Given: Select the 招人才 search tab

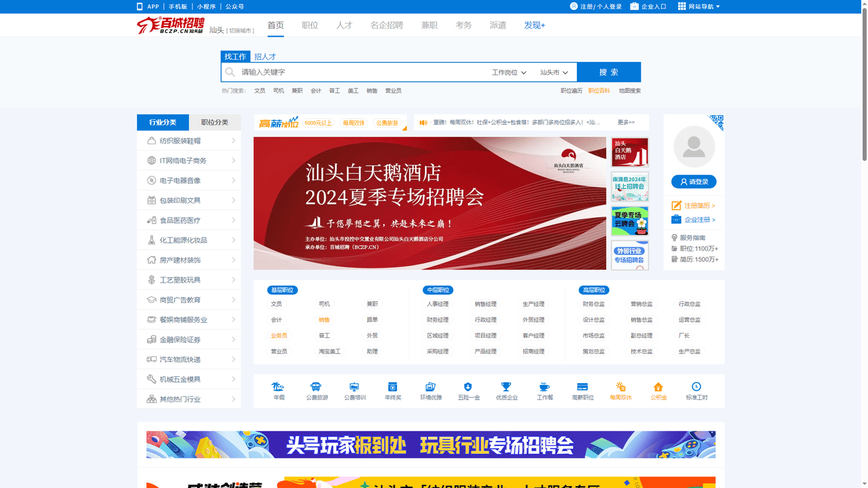Looking at the screenshot, I should 265,57.
